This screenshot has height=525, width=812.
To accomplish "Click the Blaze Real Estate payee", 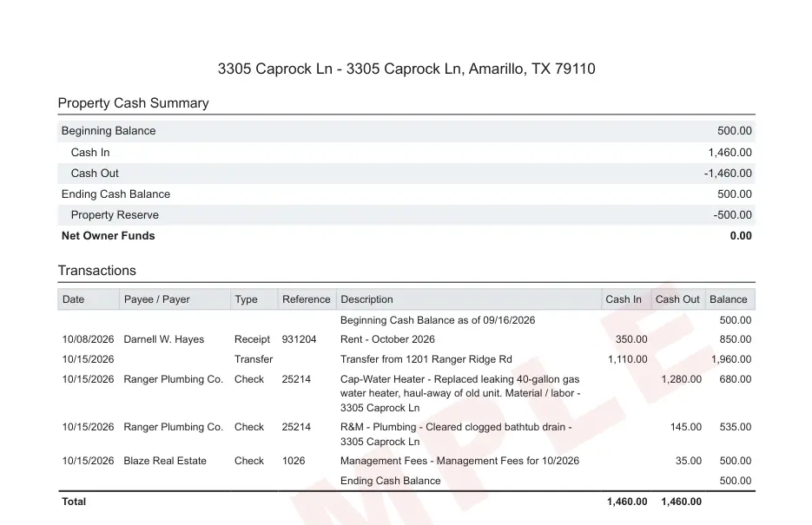I will click(165, 461).
